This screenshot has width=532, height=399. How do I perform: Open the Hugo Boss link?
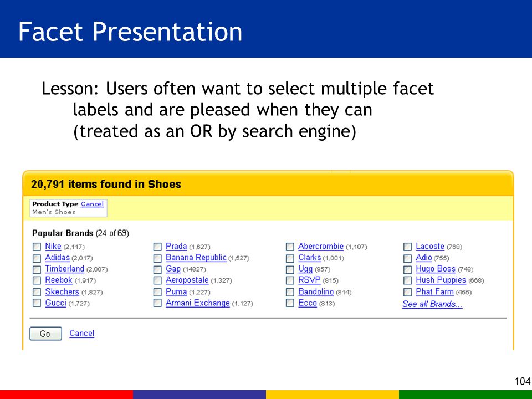click(x=436, y=269)
